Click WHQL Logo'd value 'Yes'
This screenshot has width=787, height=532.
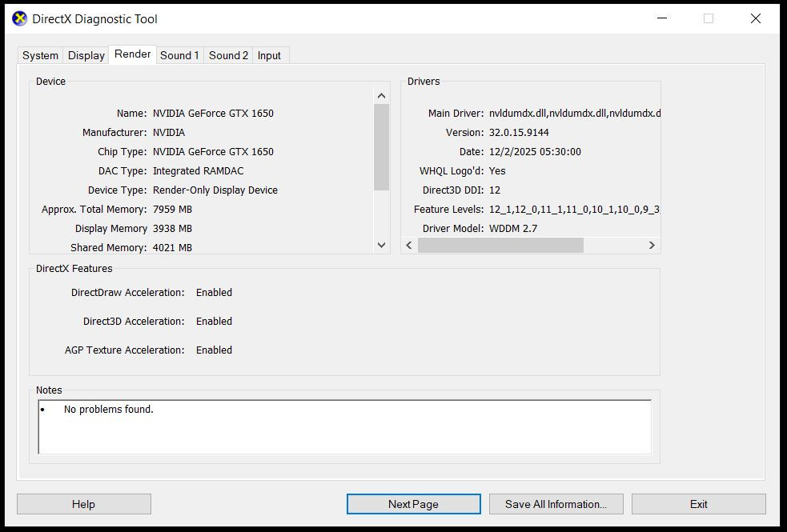(497, 171)
